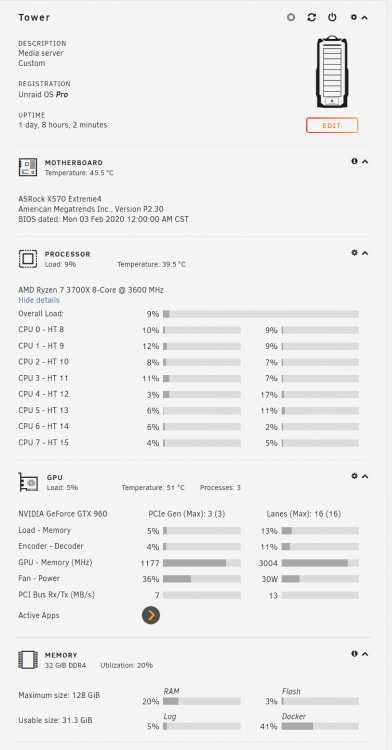Click the motherboard chip icon
Image resolution: width=392 pixels, height=750 pixels.
click(28, 167)
